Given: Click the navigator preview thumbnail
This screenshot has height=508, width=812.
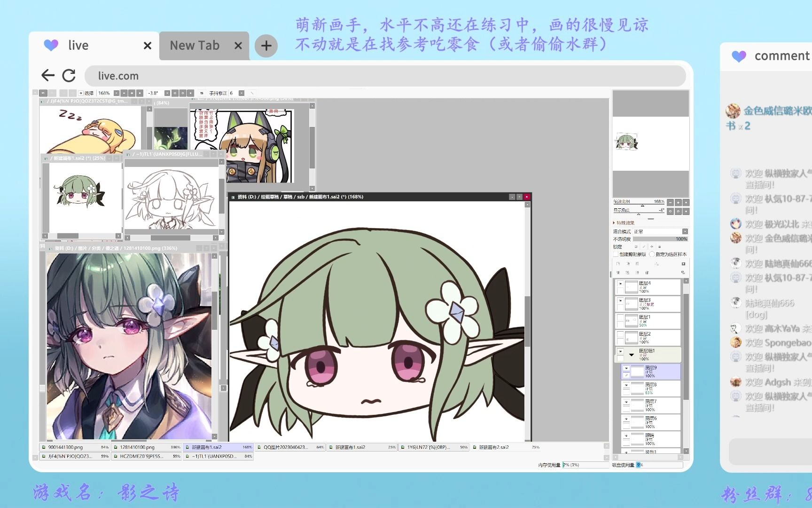Looking at the screenshot, I should 651,143.
